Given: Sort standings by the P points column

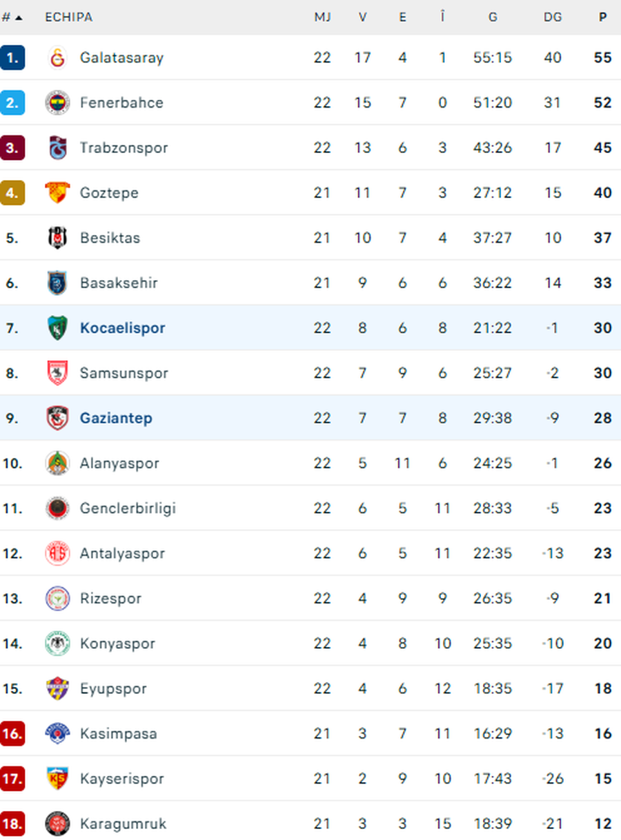Looking at the screenshot, I should (602, 17).
